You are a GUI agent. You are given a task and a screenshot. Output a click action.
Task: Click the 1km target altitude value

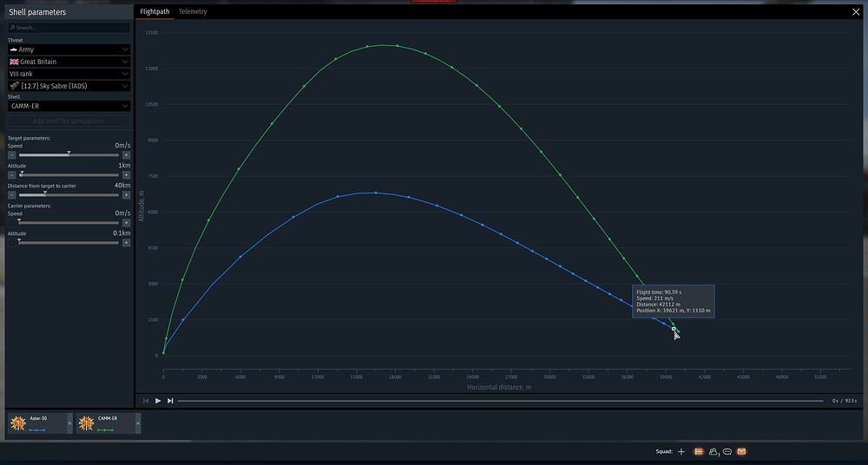pos(124,166)
